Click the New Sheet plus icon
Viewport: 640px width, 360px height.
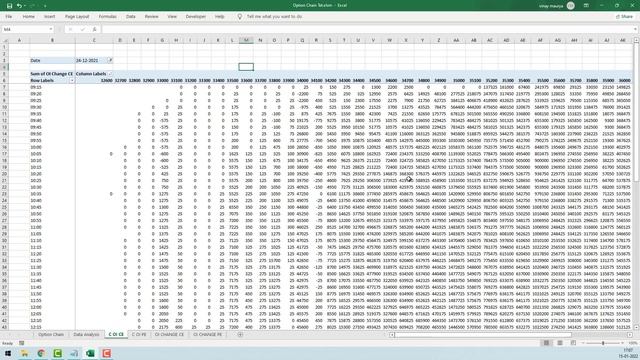[x=240, y=335]
